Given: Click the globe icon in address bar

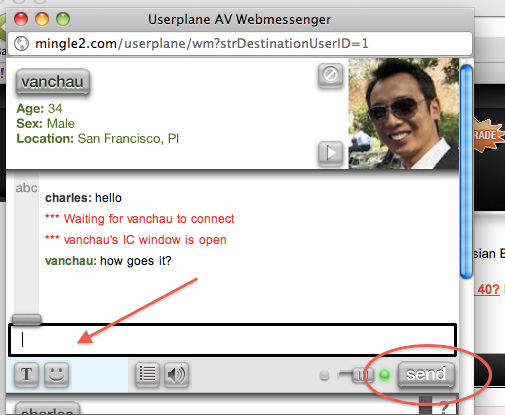Looking at the screenshot, I should 22,44.
